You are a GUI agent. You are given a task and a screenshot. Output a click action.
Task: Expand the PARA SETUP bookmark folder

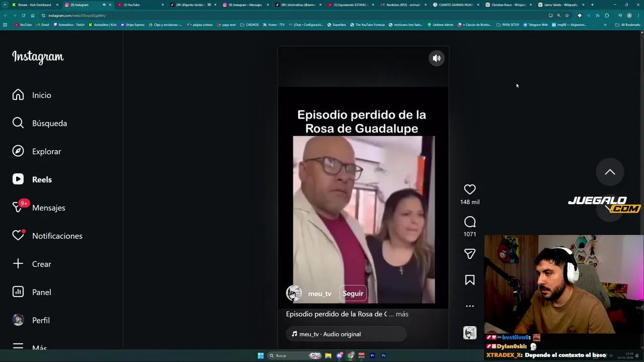pyautogui.click(x=508, y=25)
